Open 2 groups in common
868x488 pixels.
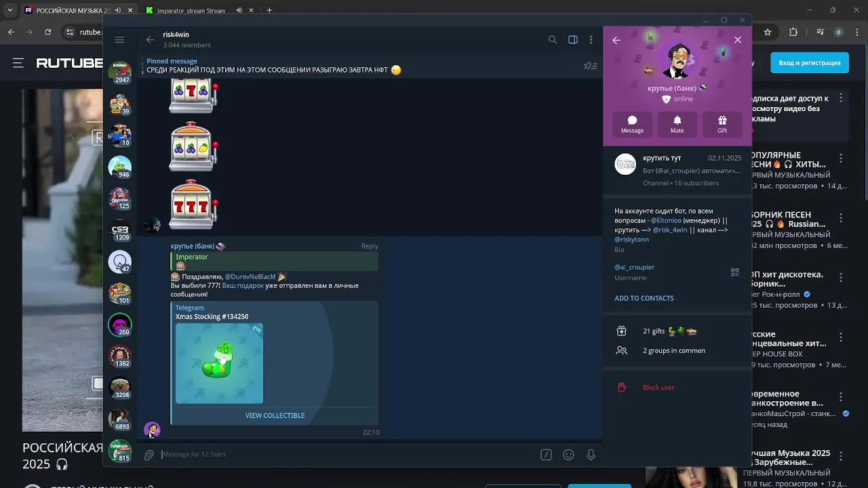[x=677, y=350]
